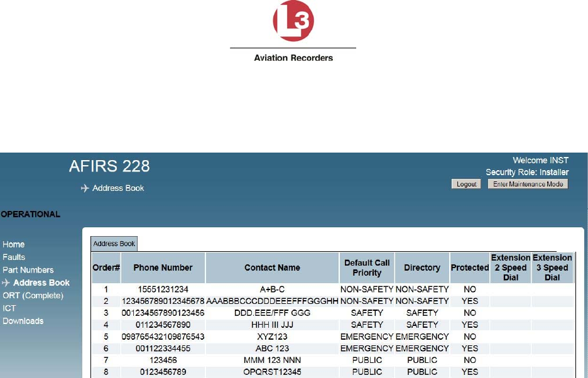Click the Default Call Priority for DDD.EEE/FFF GGG

pyautogui.click(x=367, y=313)
